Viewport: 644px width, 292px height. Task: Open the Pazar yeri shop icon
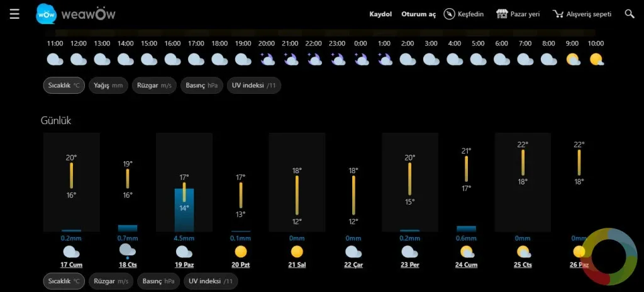click(502, 14)
